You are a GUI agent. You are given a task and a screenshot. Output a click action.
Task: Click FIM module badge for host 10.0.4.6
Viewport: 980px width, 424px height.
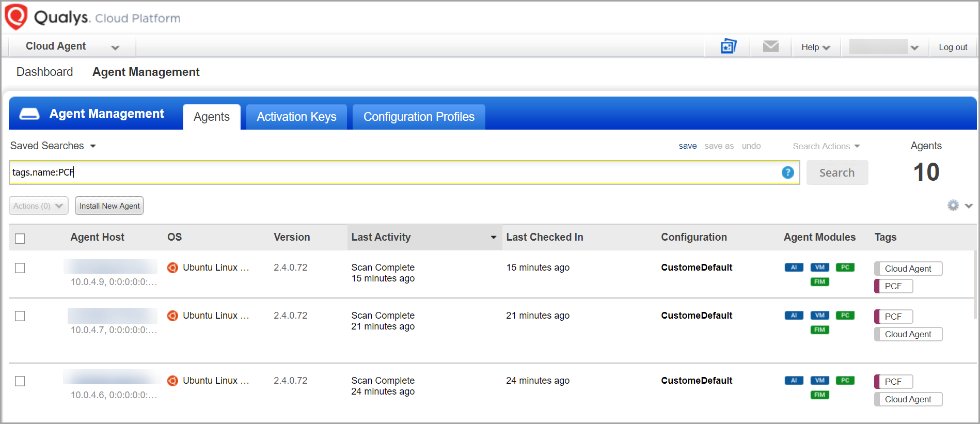(x=819, y=395)
